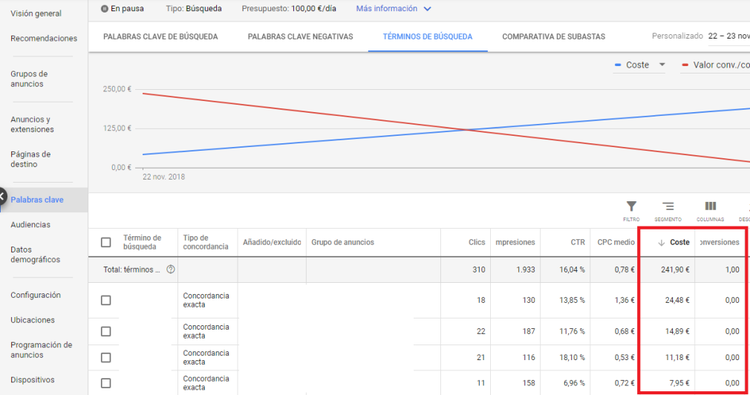The height and width of the screenshot is (395, 750).
Task: Open the Comparativa de subastas tab
Action: (x=553, y=36)
